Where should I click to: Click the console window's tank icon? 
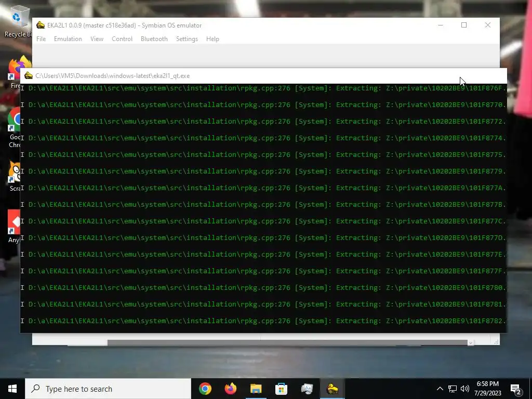pos(29,76)
